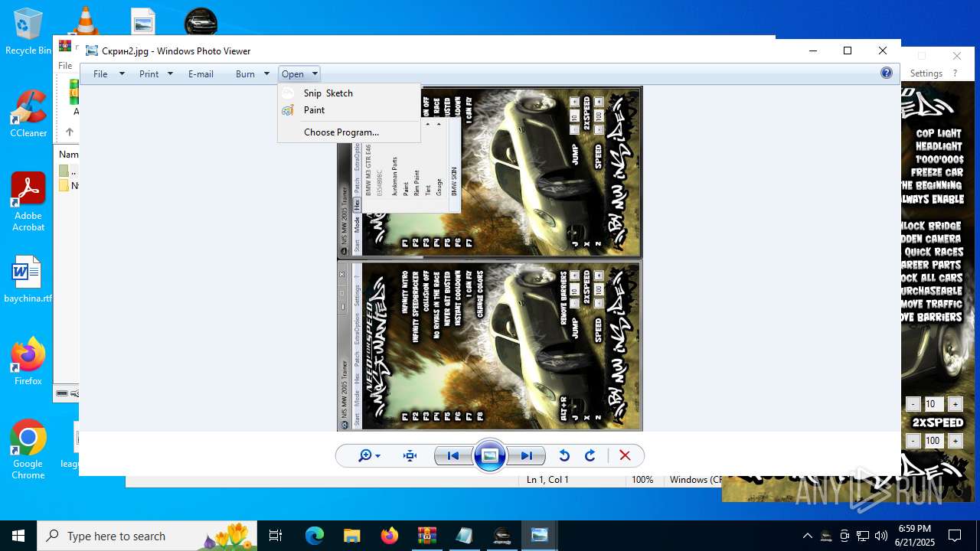Click the Paint palette icon
The width and height of the screenshot is (980, 551).
click(288, 110)
